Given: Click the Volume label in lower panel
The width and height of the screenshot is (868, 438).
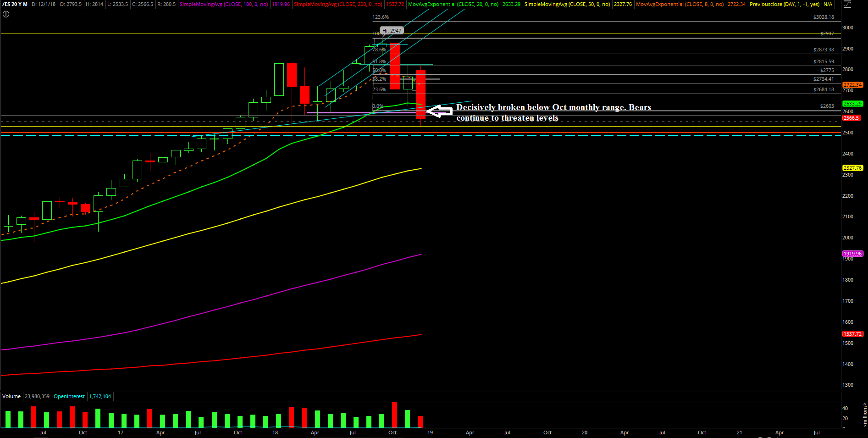Looking at the screenshot, I should tap(11, 396).
